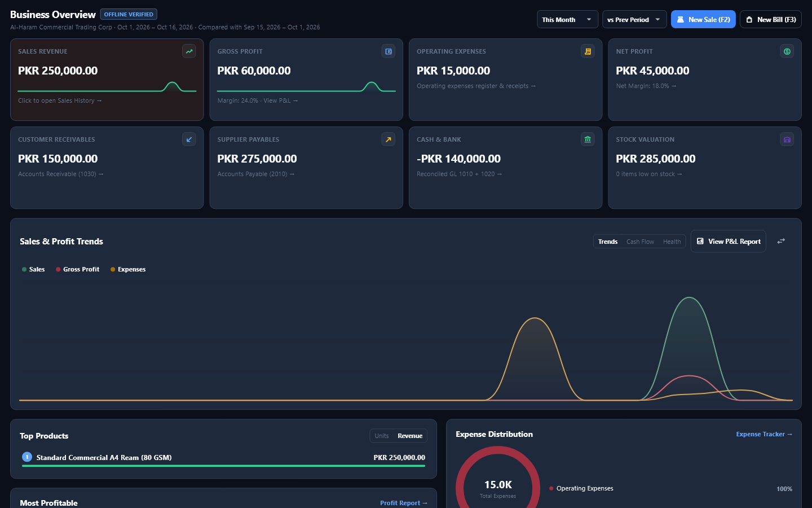The width and height of the screenshot is (812, 508).
Task: Open the Profit Report link
Action: pyautogui.click(x=404, y=503)
